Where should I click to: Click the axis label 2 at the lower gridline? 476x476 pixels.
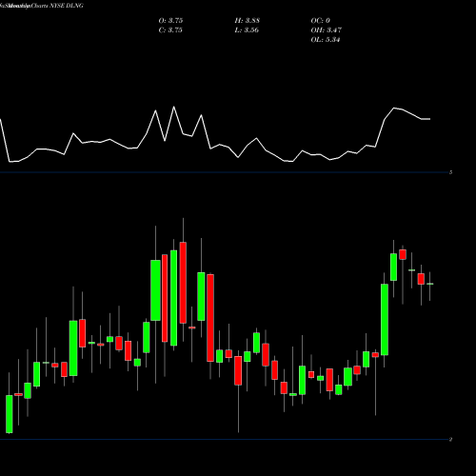450,440
